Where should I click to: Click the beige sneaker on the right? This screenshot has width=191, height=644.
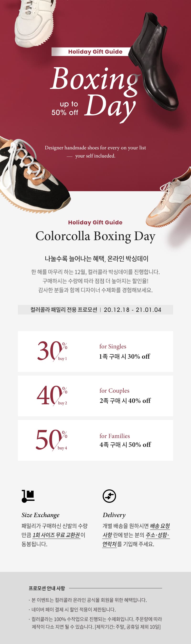click(170, 200)
